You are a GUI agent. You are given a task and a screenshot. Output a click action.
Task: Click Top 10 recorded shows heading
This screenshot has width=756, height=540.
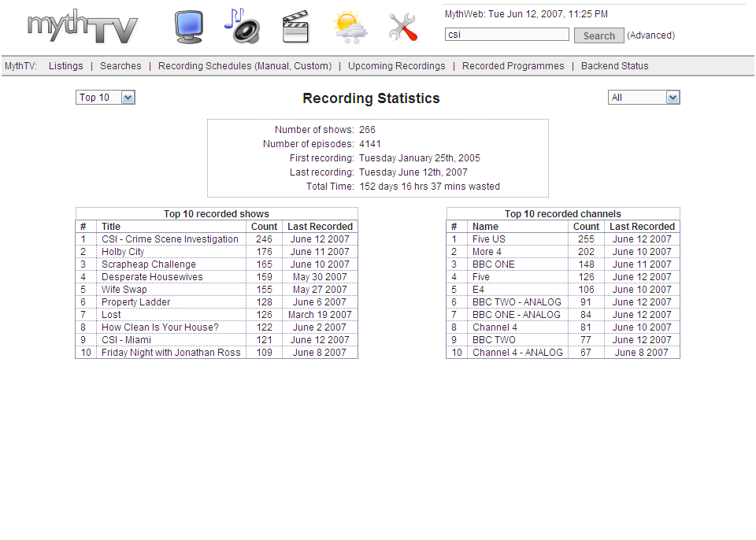217,214
